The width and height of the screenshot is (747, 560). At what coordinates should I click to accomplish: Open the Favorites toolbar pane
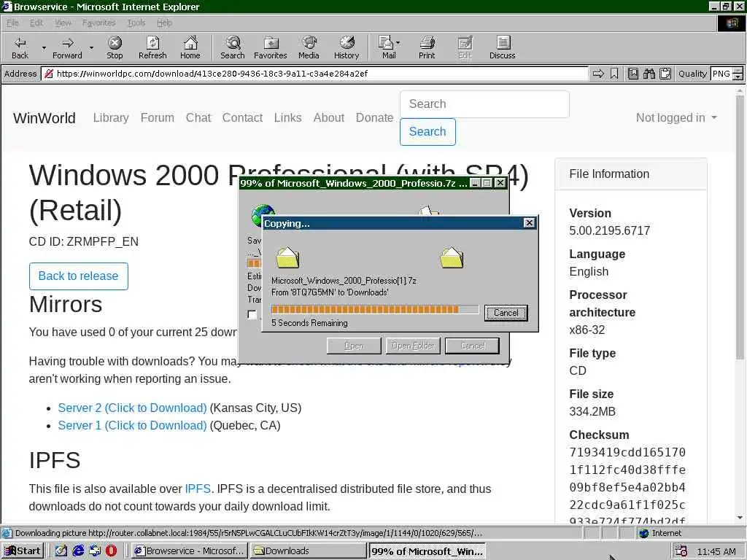271,47
